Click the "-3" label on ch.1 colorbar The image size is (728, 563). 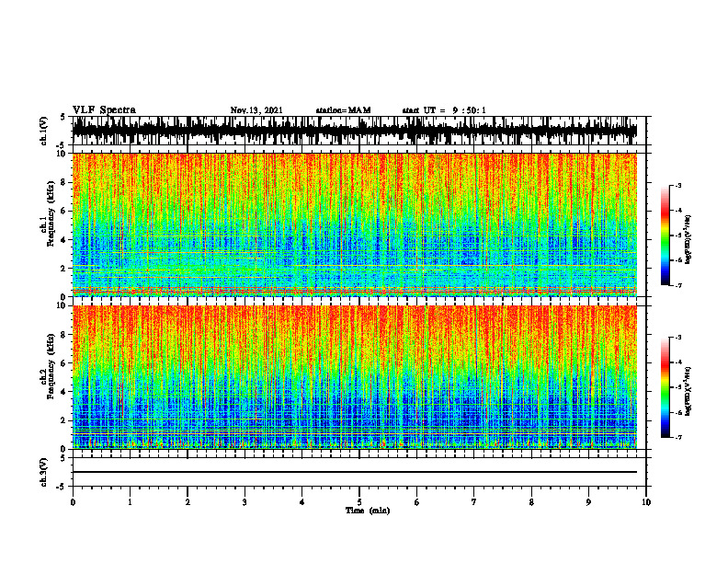tap(678, 186)
